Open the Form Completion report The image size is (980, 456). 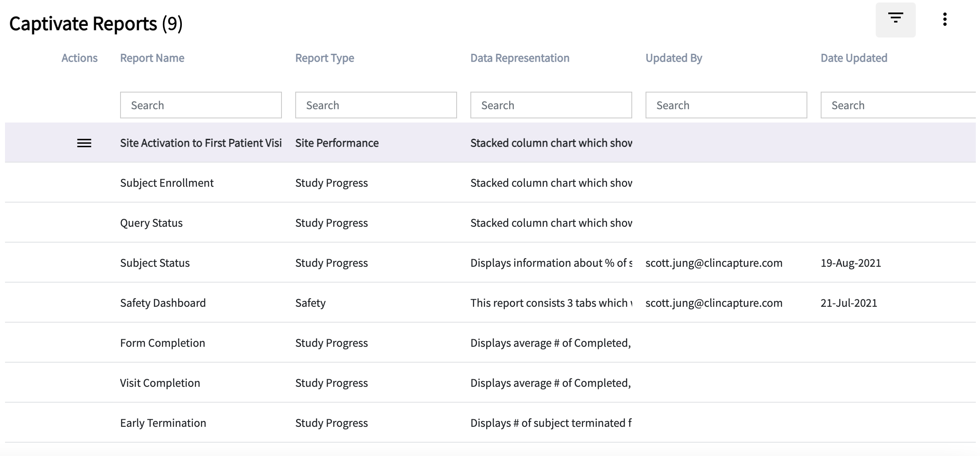pos(162,343)
